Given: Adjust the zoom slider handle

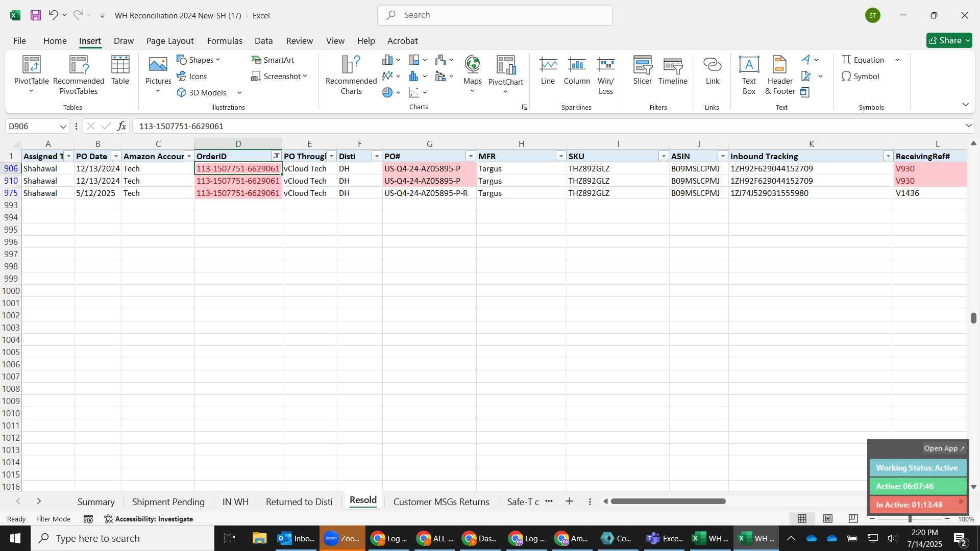Looking at the screenshot, I should point(910,519).
